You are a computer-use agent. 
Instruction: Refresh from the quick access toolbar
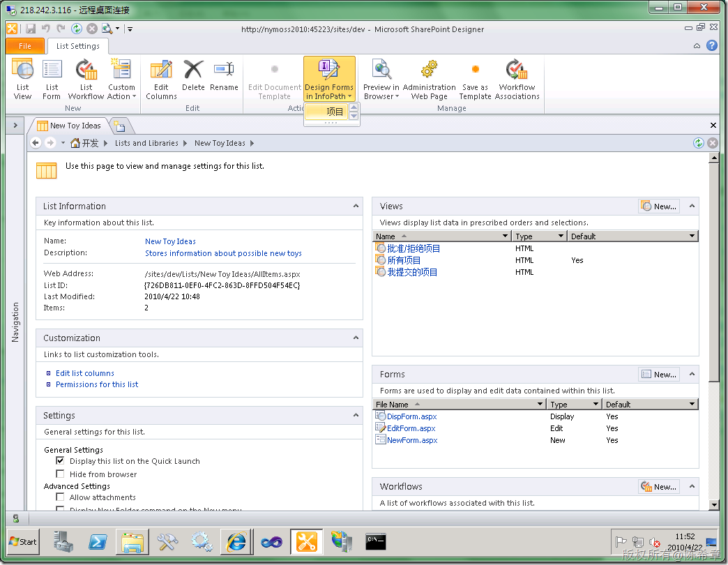[x=77, y=29]
